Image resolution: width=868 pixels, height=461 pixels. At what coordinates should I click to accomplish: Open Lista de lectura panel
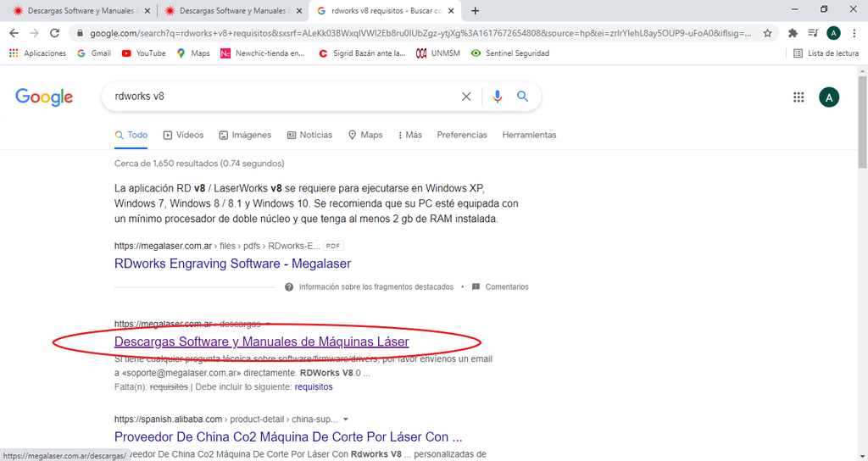[x=826, y=53]
